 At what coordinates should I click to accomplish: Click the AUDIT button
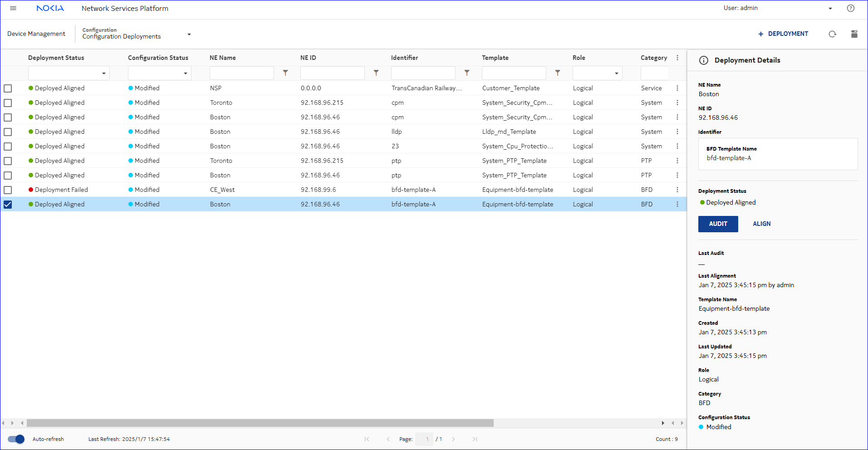click(718, 224)
